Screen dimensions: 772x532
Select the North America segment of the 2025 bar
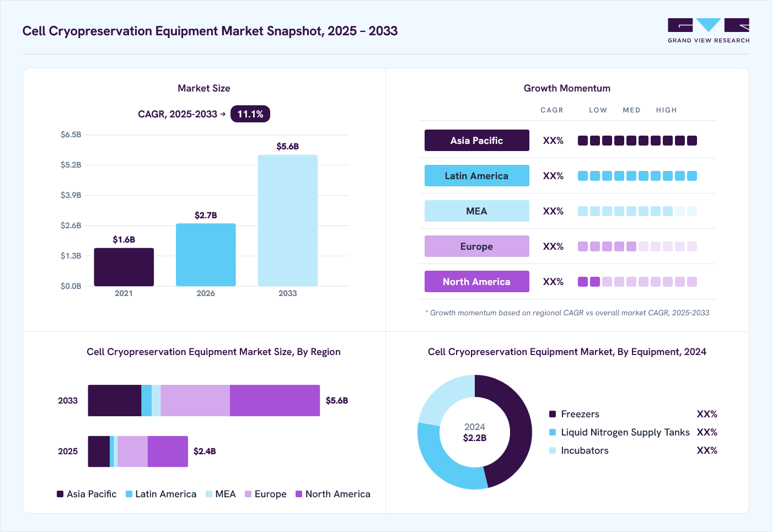pyautogui.click(x=168, y=452)
